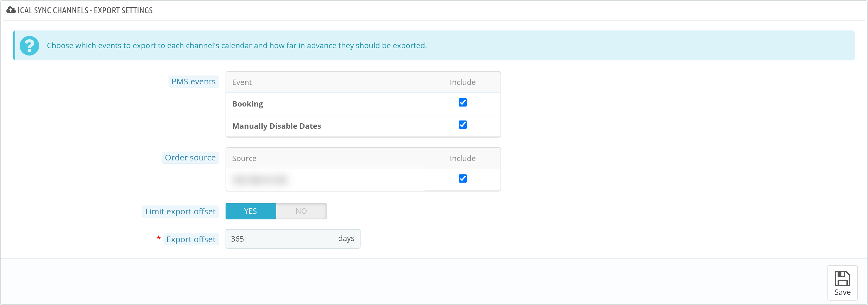Click the Source column header
This screenshot has height=305, width=868.
pyautogui.click(x=244, y=159)
